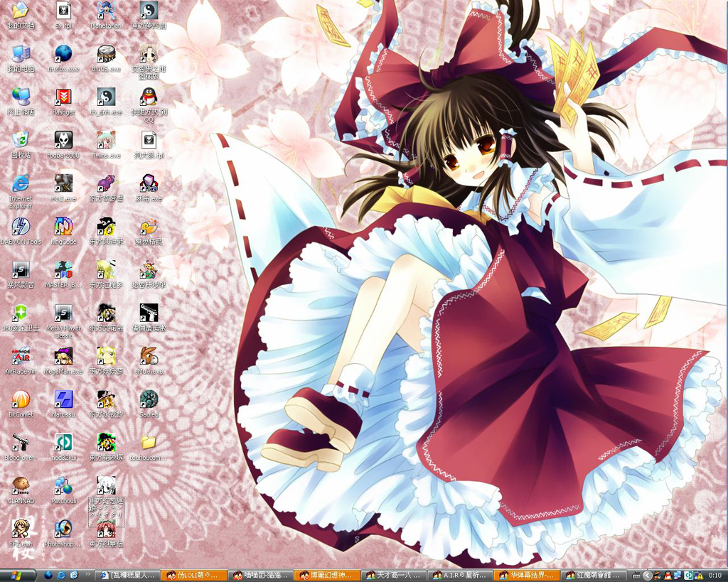Screen dimensions: 728x582
Task: Launch the 360安全卫士 shortcut
Action: pos(21,318)
